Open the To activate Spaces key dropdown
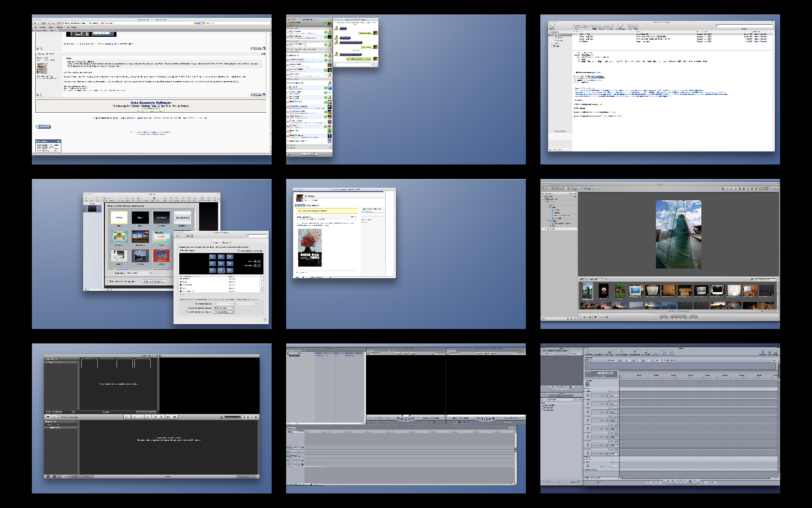 click(224, 304)
